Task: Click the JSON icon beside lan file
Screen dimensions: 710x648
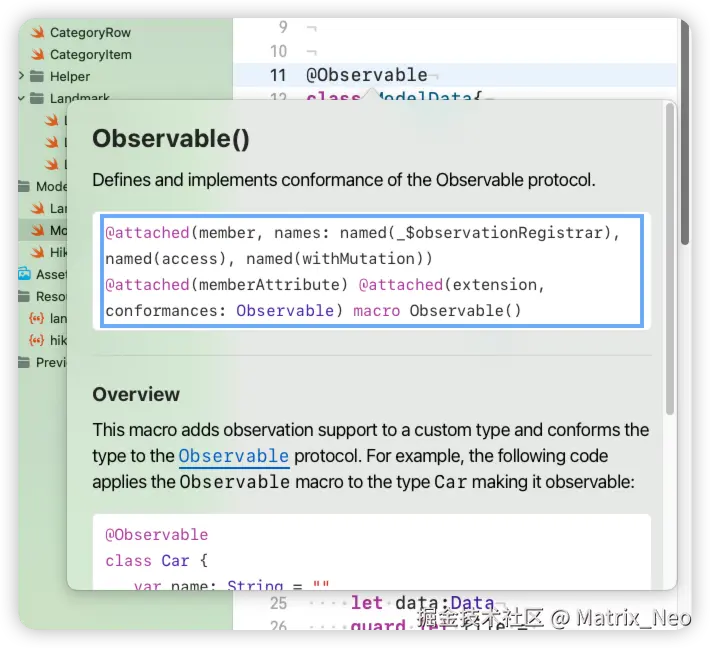Action: pos(36,318)
